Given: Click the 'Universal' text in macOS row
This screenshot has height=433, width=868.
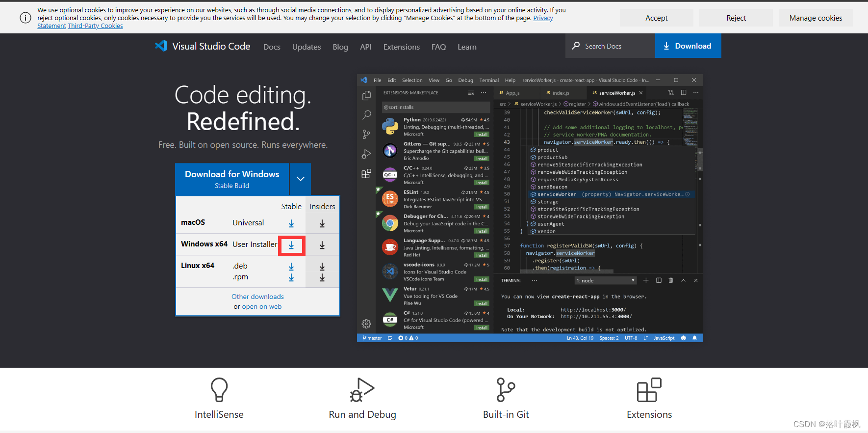Looking at the screenshot, I should click(x=248, y=223).
